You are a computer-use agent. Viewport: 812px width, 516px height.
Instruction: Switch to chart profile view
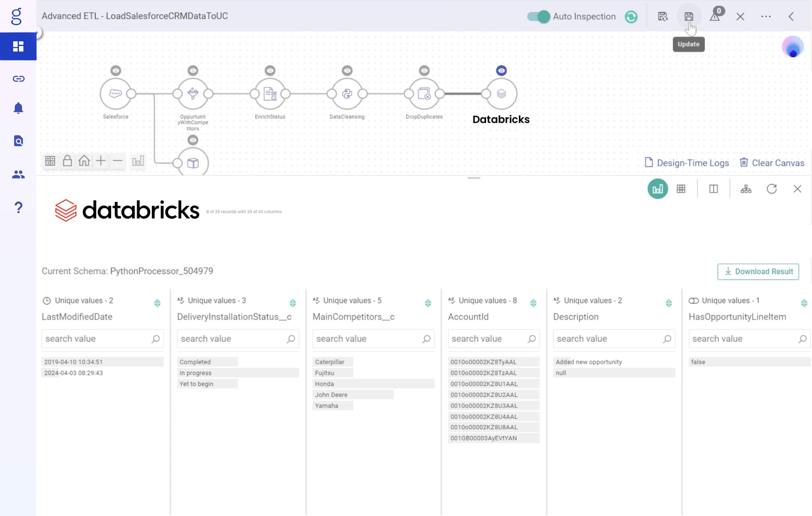657,189
